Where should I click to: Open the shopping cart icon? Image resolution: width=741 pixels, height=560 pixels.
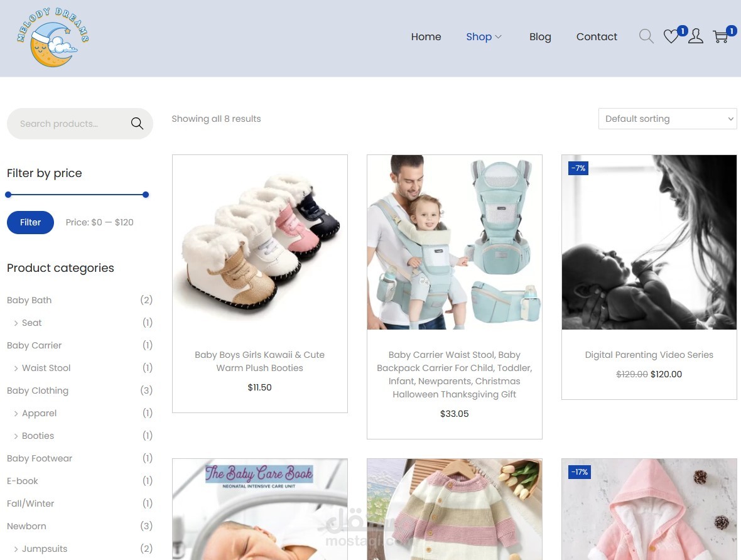720,36
